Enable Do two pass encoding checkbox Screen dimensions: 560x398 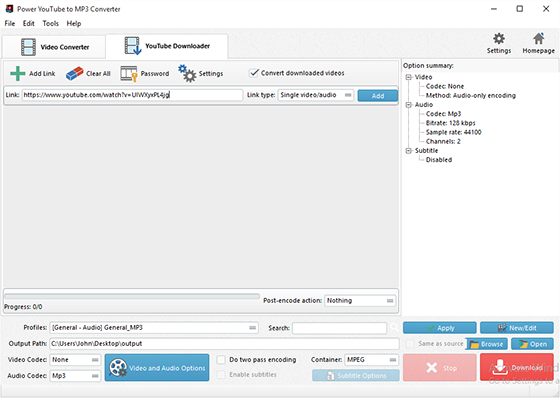coord(221,359)
